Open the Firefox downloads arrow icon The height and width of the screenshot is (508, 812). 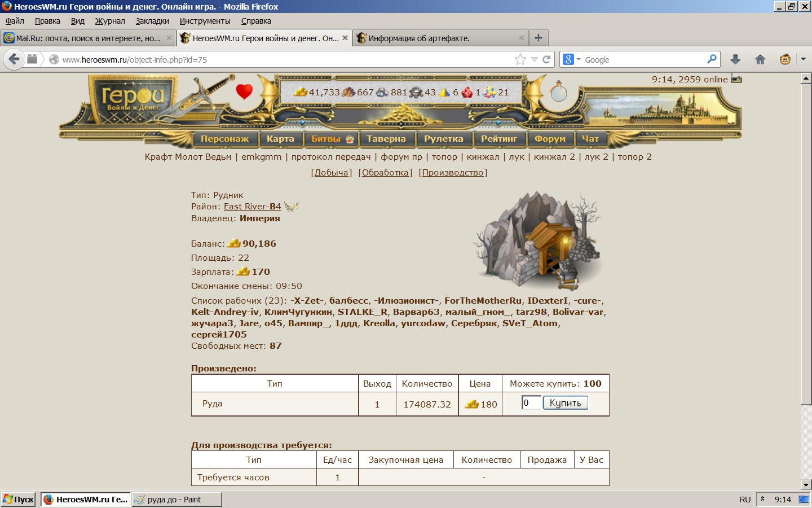tap(735, 59)
